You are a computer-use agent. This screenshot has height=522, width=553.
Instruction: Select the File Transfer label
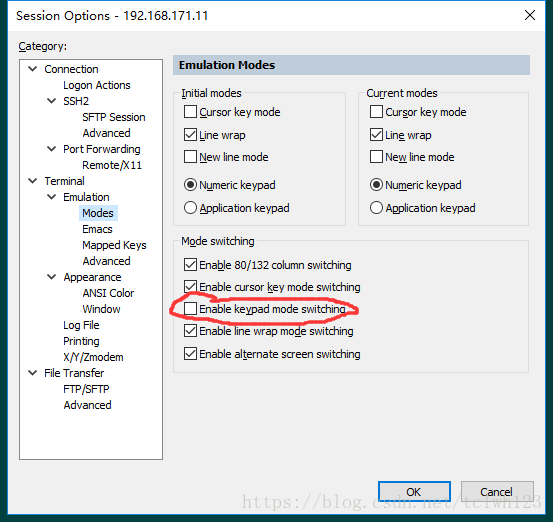pos(74,373)
